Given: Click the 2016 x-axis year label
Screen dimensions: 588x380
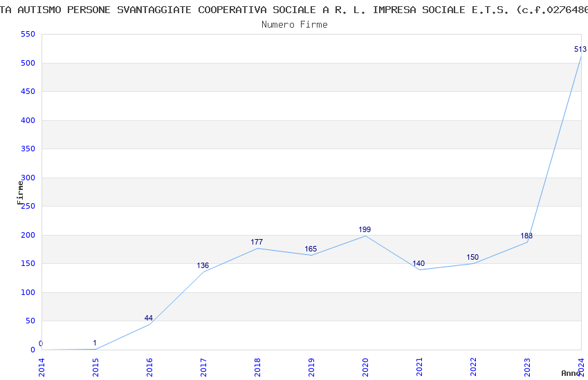Looking at the screenshot, I should click(149, 368).
